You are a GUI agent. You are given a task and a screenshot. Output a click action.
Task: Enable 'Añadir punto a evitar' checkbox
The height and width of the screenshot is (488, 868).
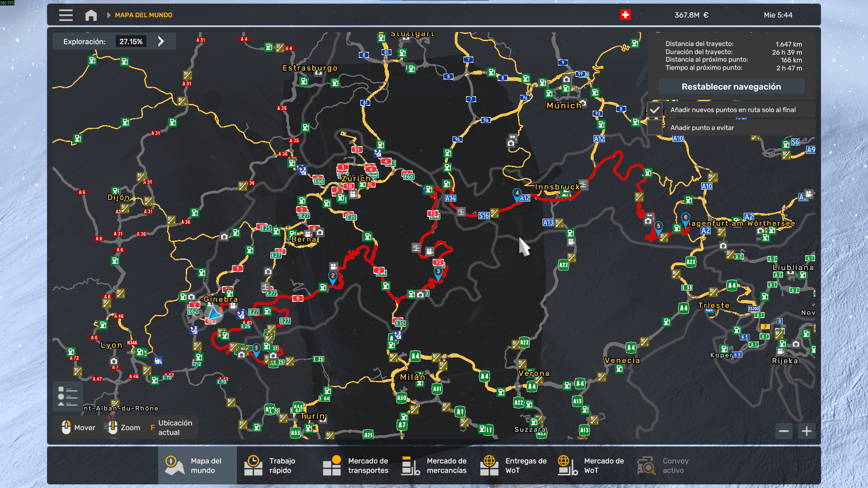pyautogui.click(x=655, y=127)
